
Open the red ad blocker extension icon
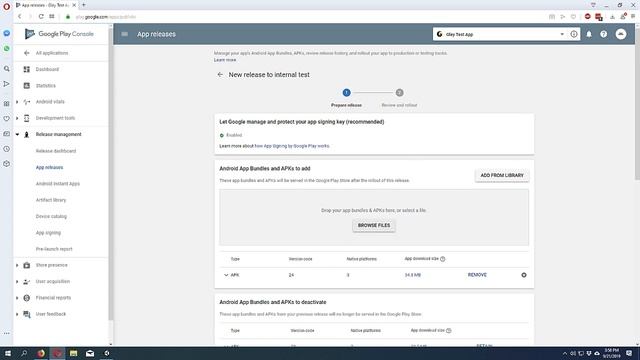point(587,17)
